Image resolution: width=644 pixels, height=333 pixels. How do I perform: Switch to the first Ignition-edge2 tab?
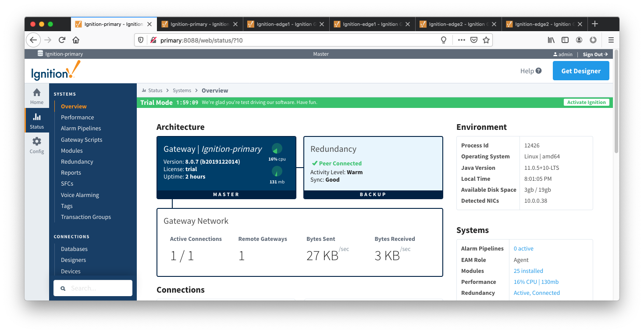[458, 24]
